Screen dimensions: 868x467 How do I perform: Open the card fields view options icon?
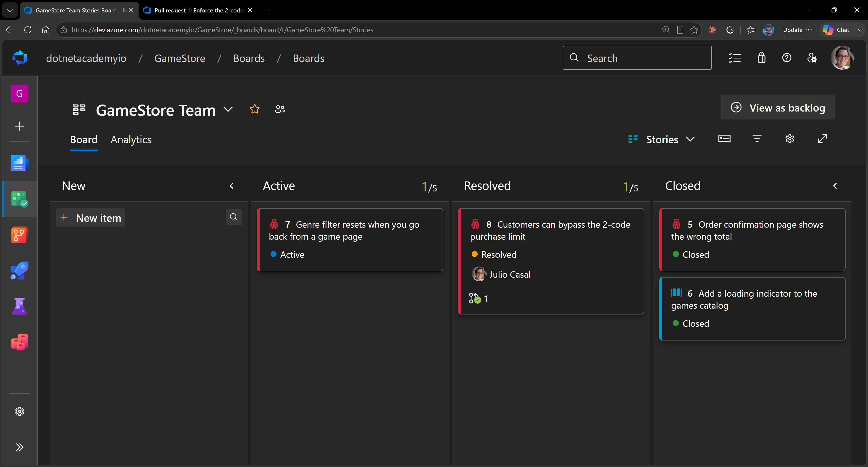click(724, 138)
